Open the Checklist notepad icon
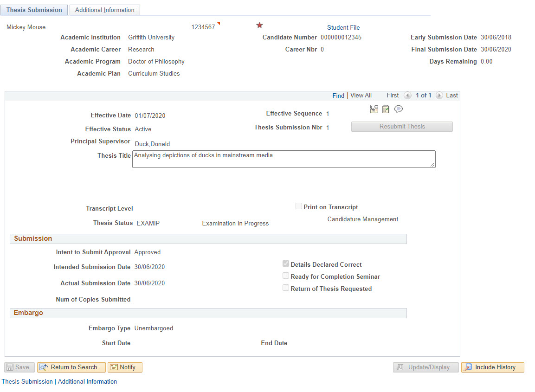 386,109
